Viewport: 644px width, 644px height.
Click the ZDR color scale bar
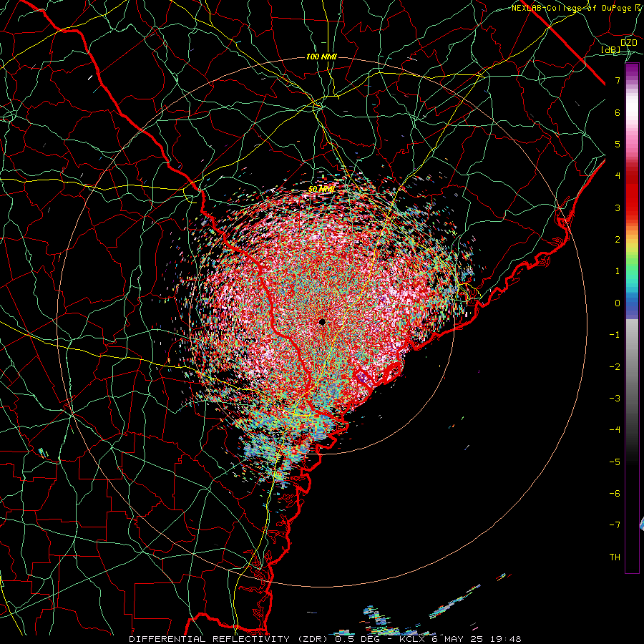632,318
